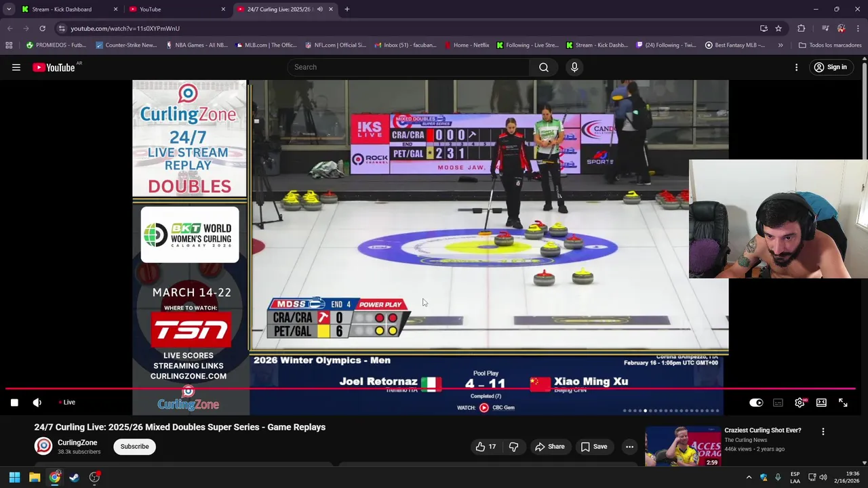View site information icon in address bar

(62, 28)
